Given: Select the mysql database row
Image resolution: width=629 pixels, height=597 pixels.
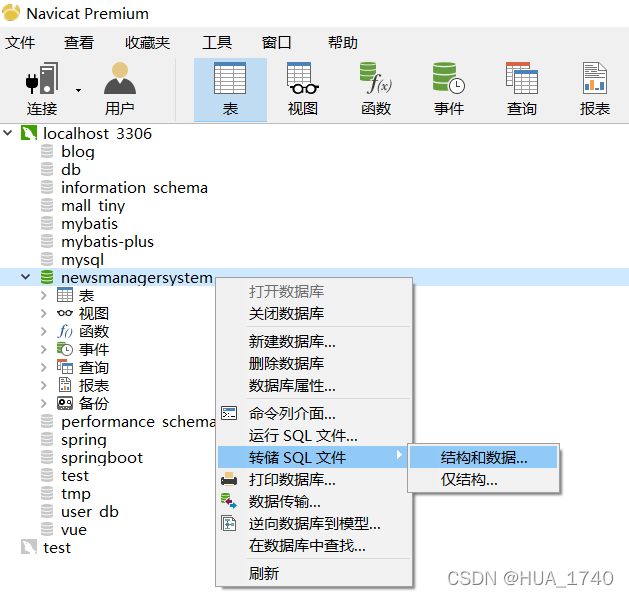Looking at the screenshot, I should pos(82,260).
